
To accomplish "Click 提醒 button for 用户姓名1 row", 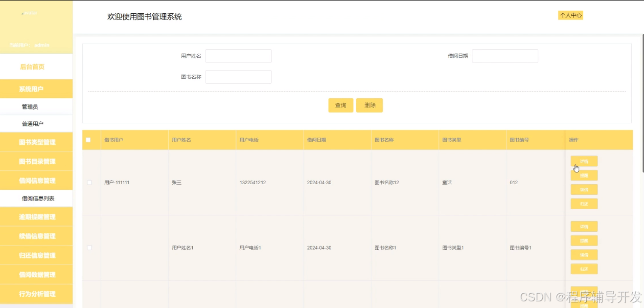I will coord(584,240).
